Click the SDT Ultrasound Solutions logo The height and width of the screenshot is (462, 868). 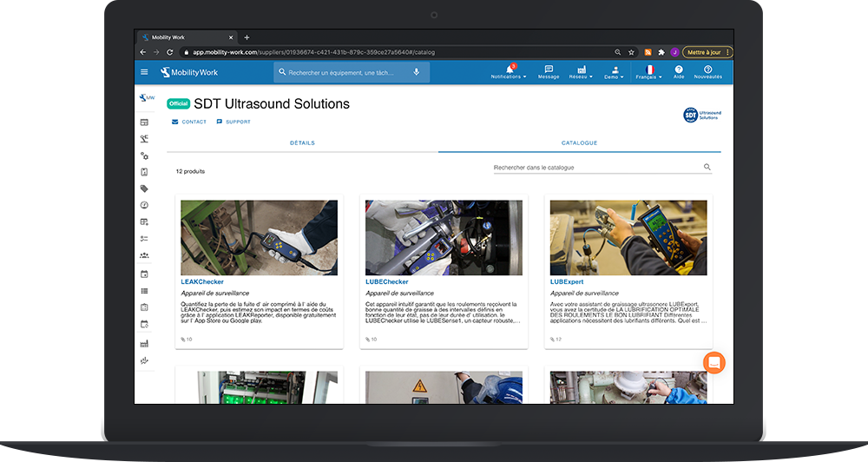(x=702, y=115)
